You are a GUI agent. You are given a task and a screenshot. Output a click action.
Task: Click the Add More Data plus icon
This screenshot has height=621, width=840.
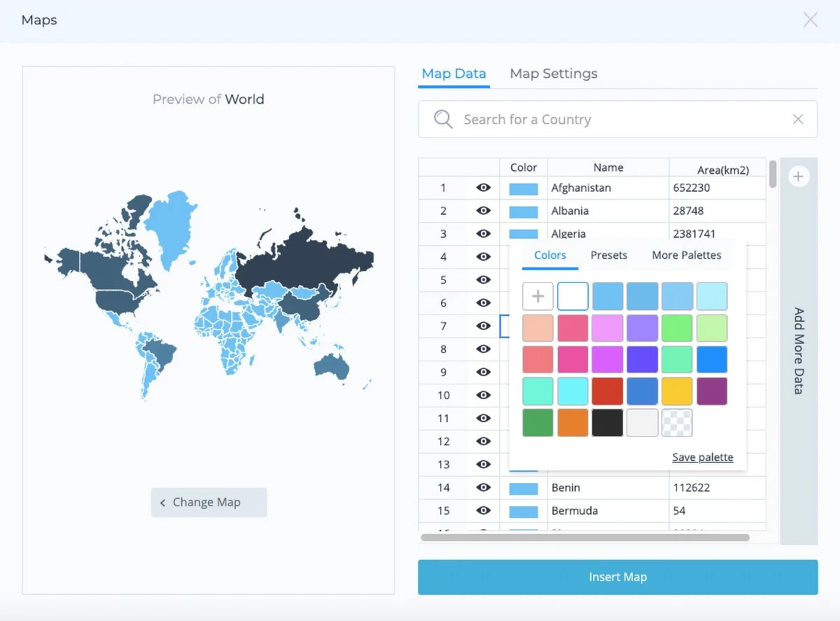pyautogui.click(x=799, y=176)
